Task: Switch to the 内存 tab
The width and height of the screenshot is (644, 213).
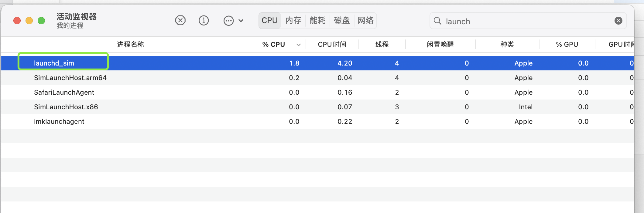Action: point(293,20)
